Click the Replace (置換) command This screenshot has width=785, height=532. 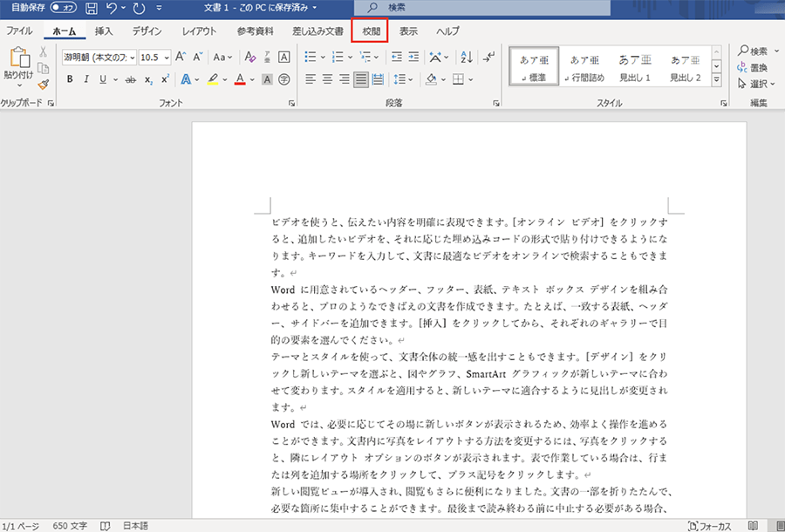click(753, 67)
